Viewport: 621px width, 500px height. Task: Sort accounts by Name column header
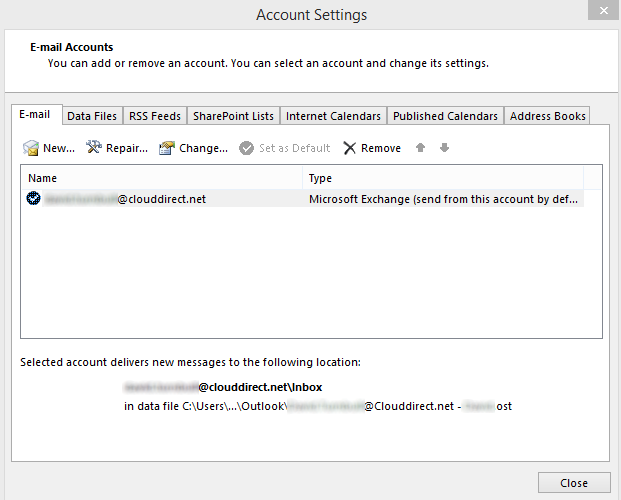[160, 178]
